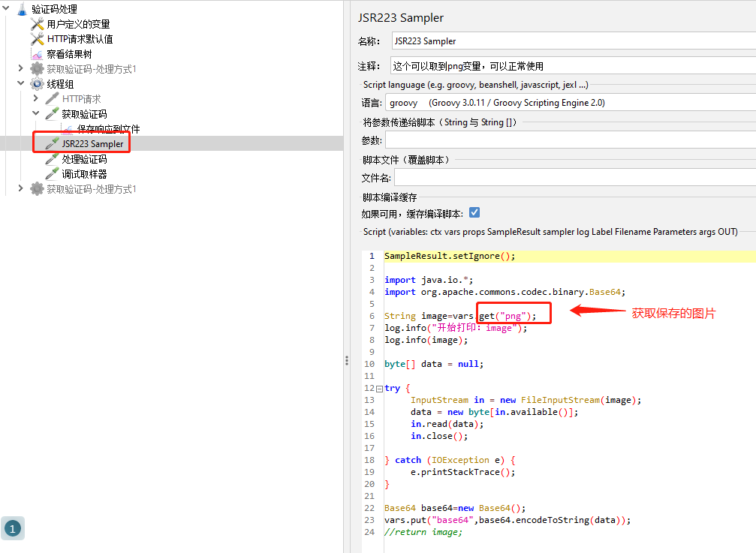Click the JSR223 Sampler panel heading
The width and height of the screenshot is (756, 553).
401,18
